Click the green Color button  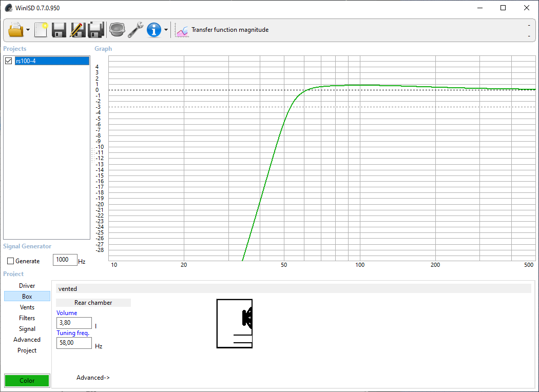click(x=27, y=380)
